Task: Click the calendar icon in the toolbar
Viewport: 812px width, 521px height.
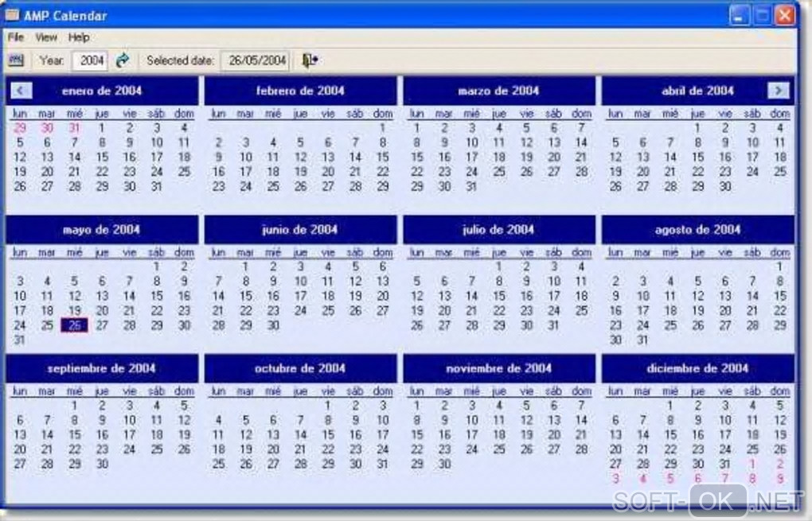Action: point(16,60)
